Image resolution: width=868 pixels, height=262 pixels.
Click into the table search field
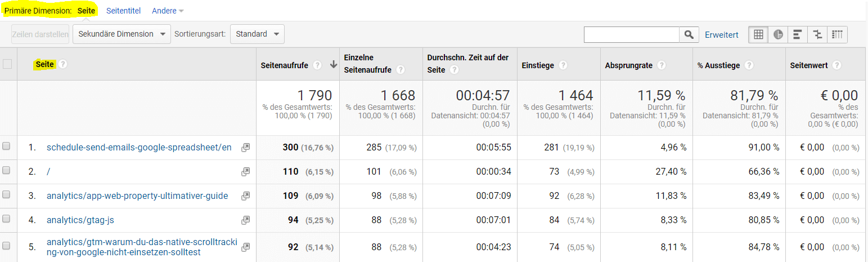[631, 35]
